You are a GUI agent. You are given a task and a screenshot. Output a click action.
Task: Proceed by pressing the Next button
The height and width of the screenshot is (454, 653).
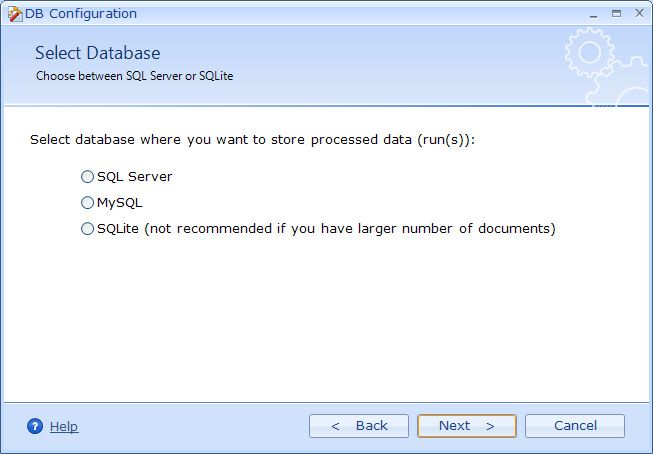(x=467, y=426)
